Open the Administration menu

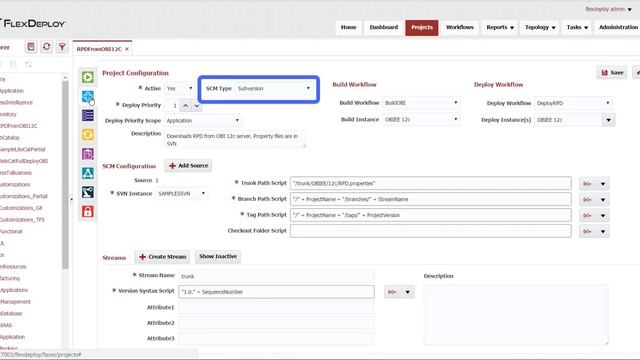tap(617, 27)
